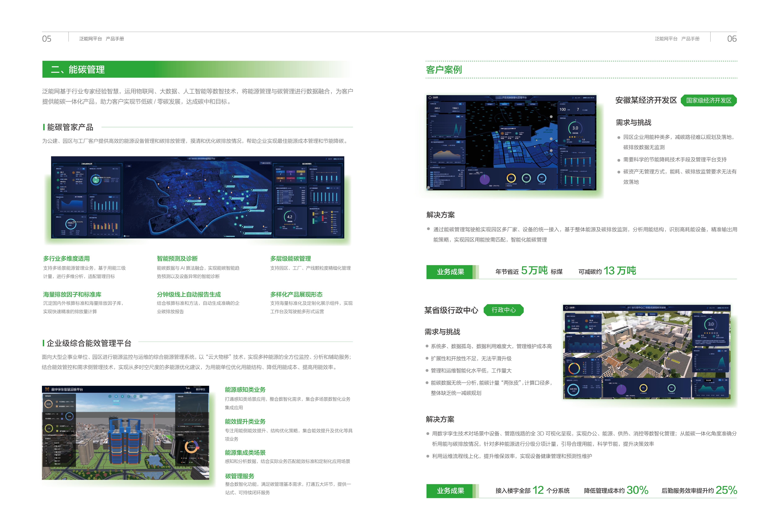Switch to the 安全园区 tab
This screenshot has width=779, height=532.
[520, 104]
